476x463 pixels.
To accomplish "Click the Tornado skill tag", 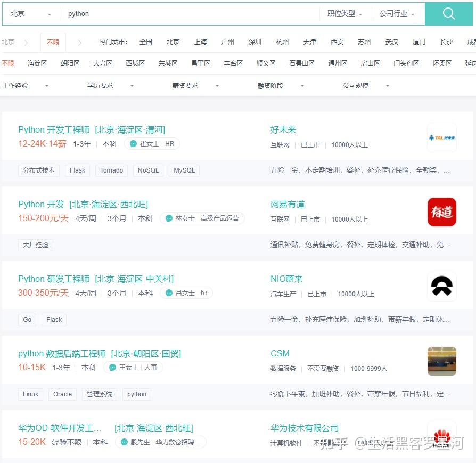I will click(x=111, y=170).
